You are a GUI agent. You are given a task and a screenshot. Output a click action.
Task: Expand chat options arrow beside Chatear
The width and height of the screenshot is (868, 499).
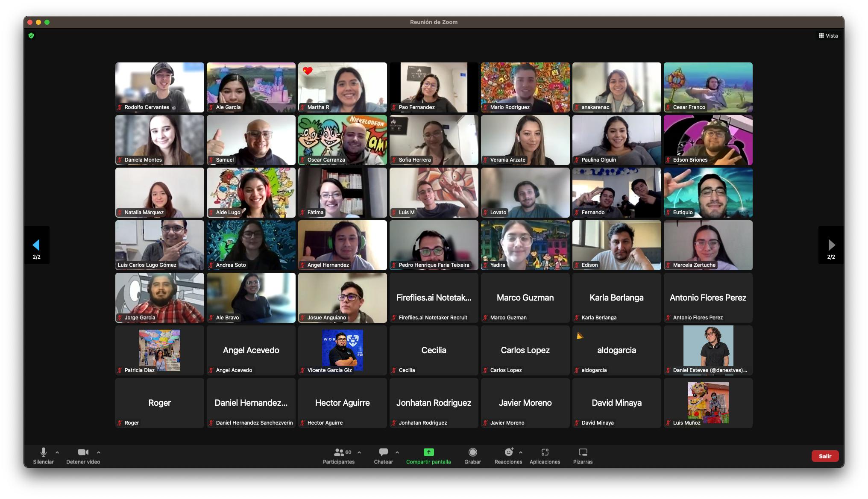pos(397,452)
